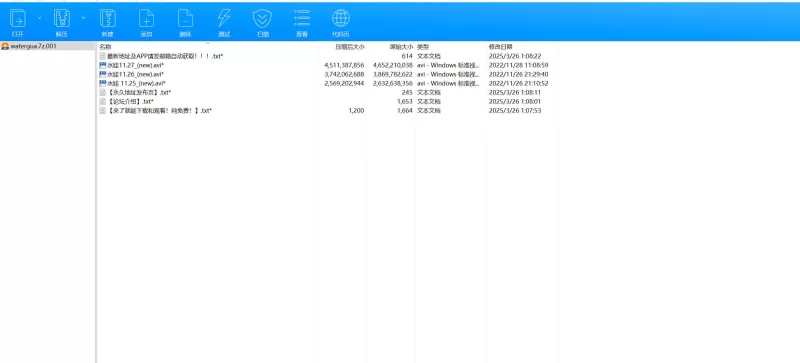This screenshot has width=800, height=363.
Task: Click the Scan (扫描) shield icon
Action: 262,19
